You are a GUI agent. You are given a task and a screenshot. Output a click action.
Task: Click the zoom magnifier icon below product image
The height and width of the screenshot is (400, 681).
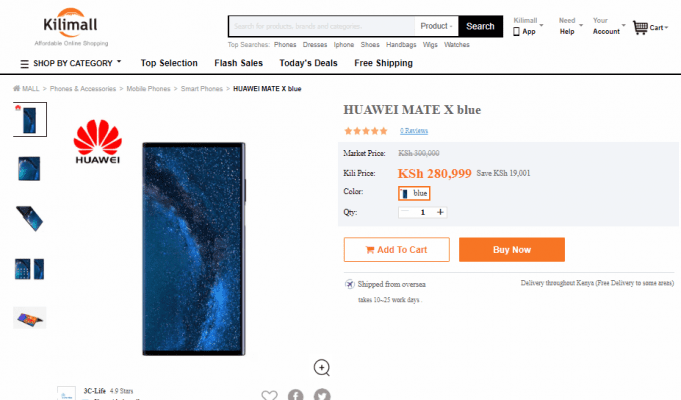pyautogui.click(x=322, y=368)
